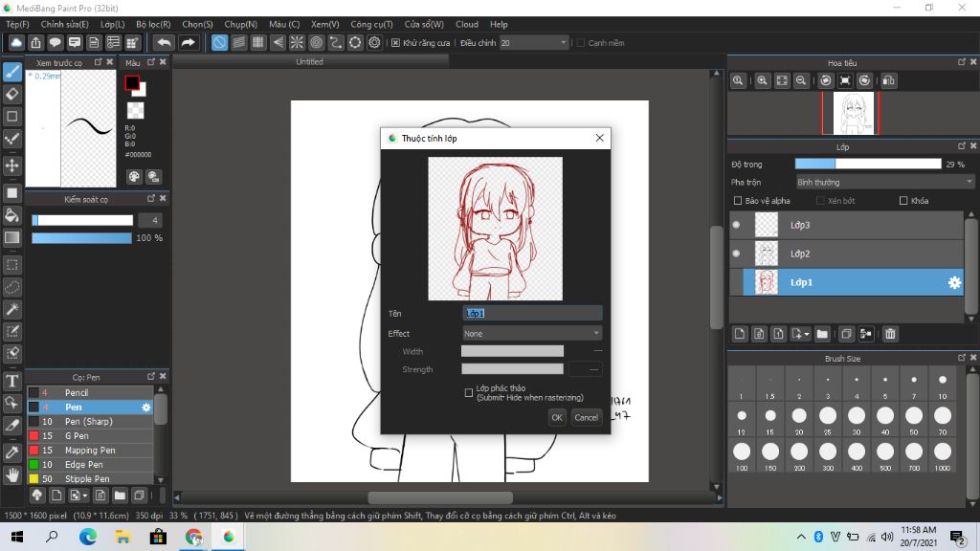The height and width of the screenshot is (551, 980).
Task: Toggle visibility of Lớp2 layer
Action: click(x=736, y=253)
